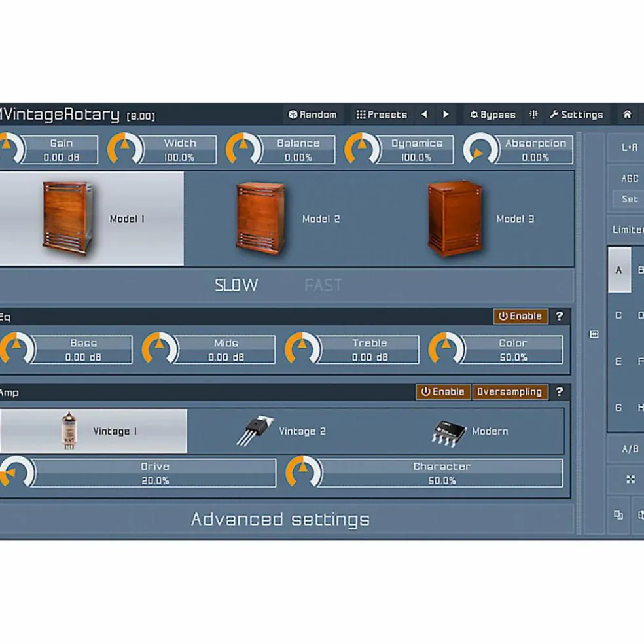Adjust the Gain knob
The image size is (644, 644).
click(x=9, y=149)
